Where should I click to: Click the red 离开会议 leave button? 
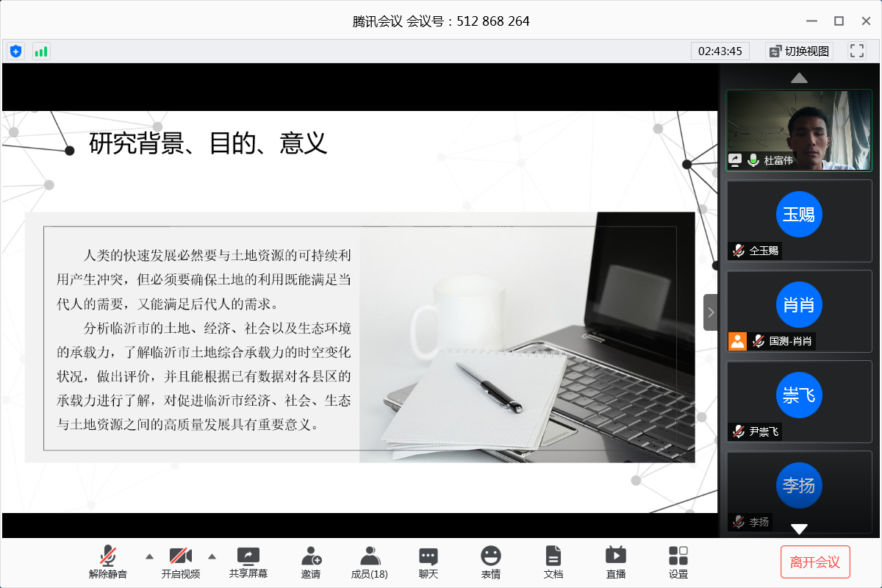click(x=814, y=562)
